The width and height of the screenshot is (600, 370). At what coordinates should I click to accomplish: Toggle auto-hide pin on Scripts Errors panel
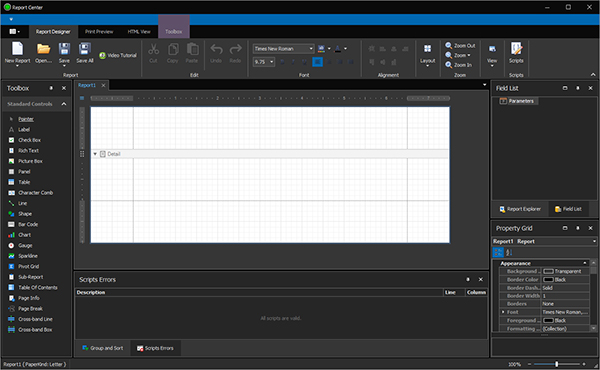pyautogui.click(x=468, y=279)
